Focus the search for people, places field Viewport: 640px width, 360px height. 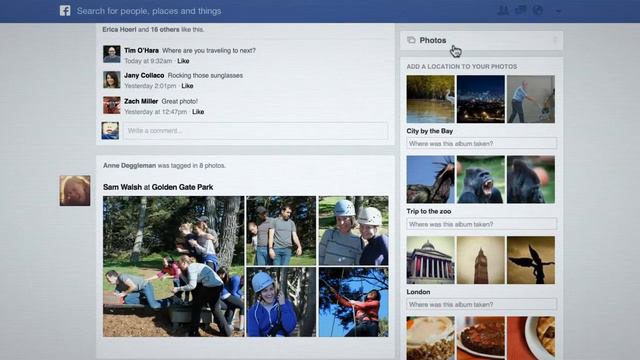[149, 11]
